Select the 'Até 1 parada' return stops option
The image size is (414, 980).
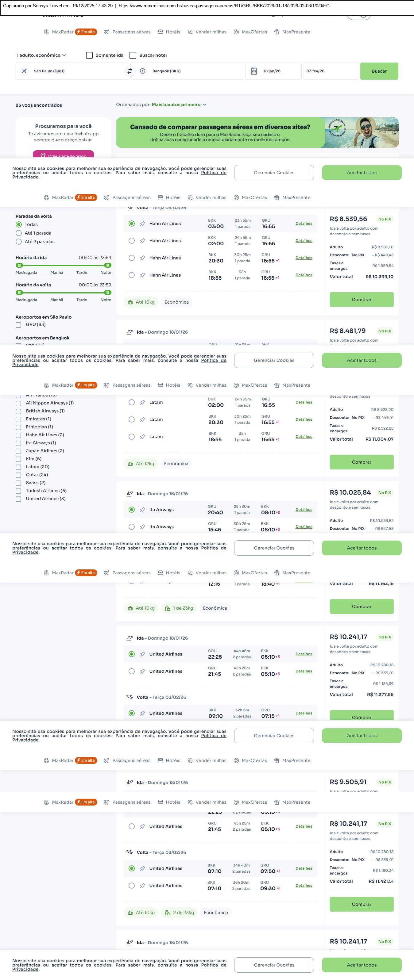[x=19, y=233]
